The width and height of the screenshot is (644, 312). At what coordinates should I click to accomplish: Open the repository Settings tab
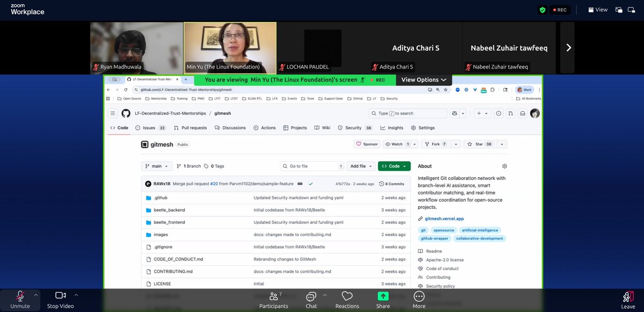pos(423,128)
